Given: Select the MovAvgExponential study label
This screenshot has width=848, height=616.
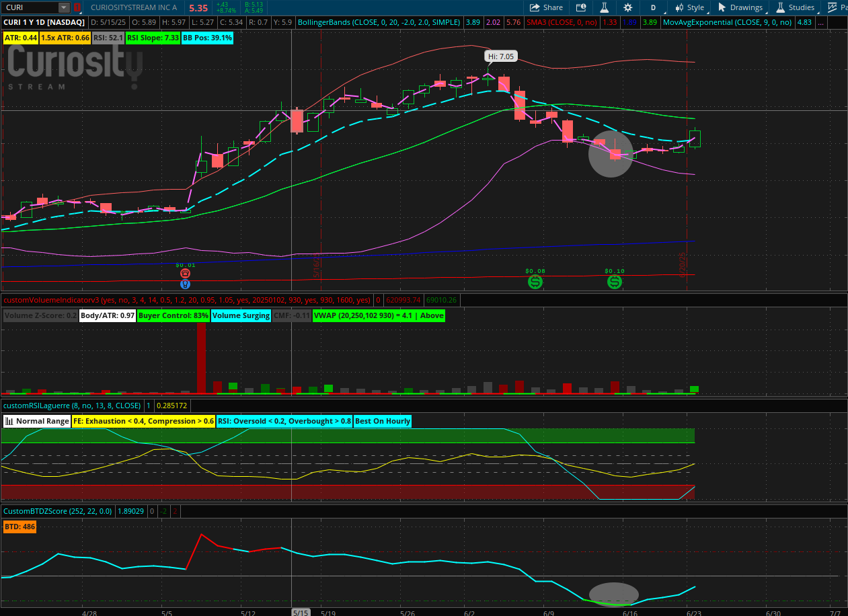Looking at the screenshot, I should point(728,22).
